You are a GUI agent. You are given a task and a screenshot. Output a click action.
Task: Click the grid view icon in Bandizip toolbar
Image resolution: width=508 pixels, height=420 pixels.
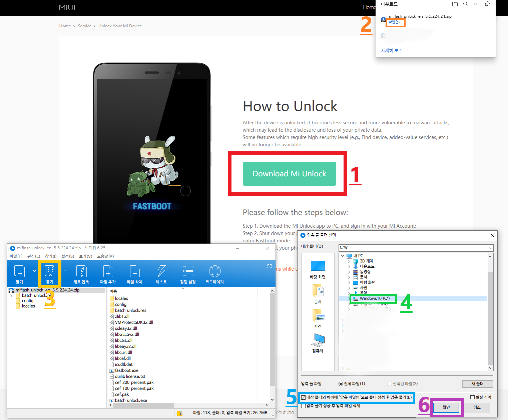(x=270, y=266)
